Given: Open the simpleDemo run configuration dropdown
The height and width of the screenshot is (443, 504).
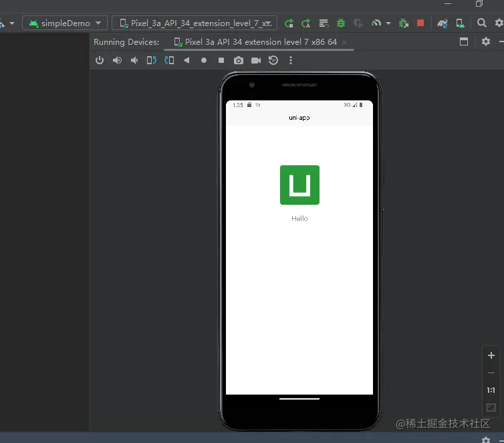Looking at the screenshot, I should 65,23.
